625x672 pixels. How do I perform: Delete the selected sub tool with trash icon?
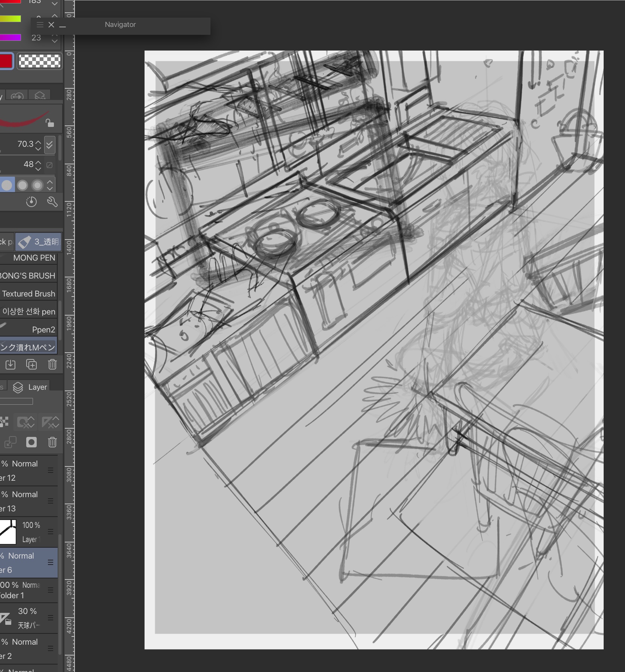[x=52, y=364]
